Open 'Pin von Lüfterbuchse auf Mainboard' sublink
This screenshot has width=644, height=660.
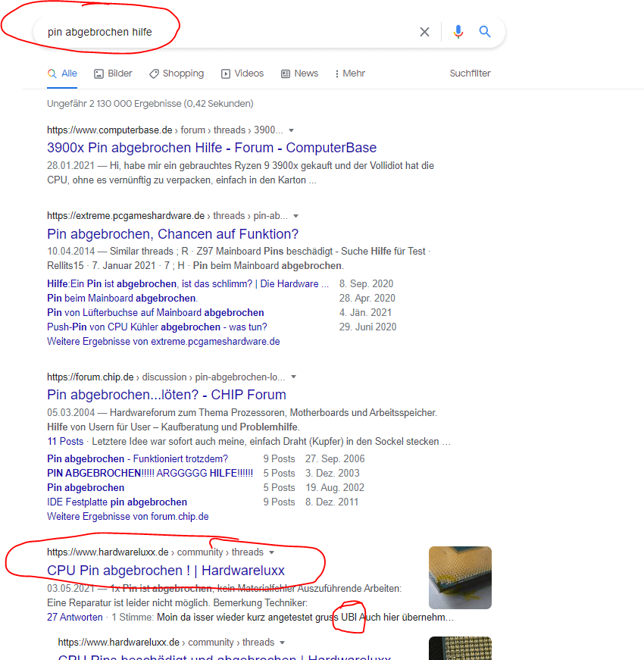click(x=155, y=312)
